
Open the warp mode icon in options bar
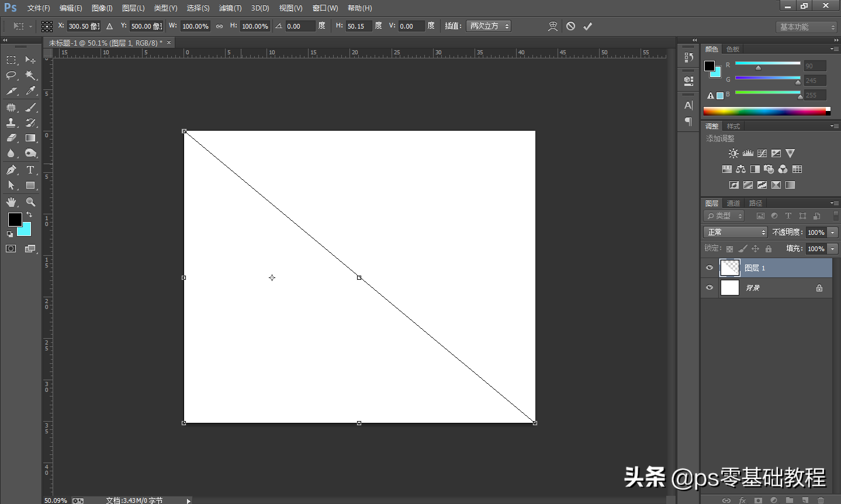click(x=553, y=26)
